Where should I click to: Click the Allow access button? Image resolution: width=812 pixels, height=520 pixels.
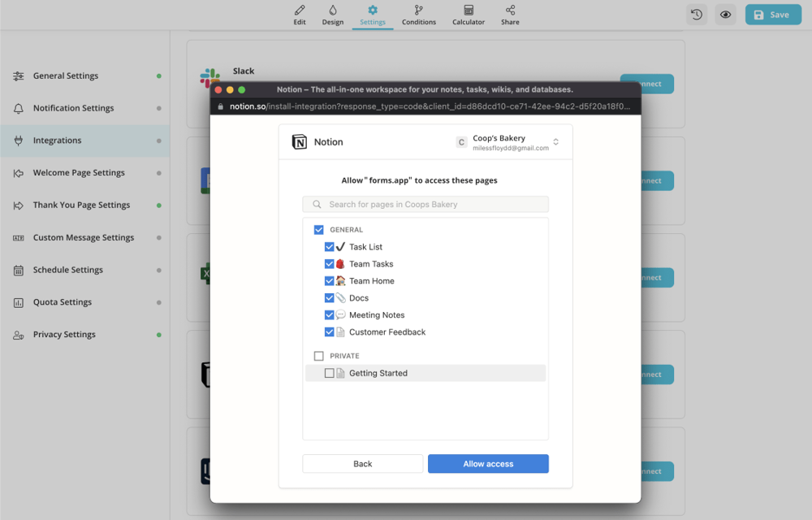488,464
